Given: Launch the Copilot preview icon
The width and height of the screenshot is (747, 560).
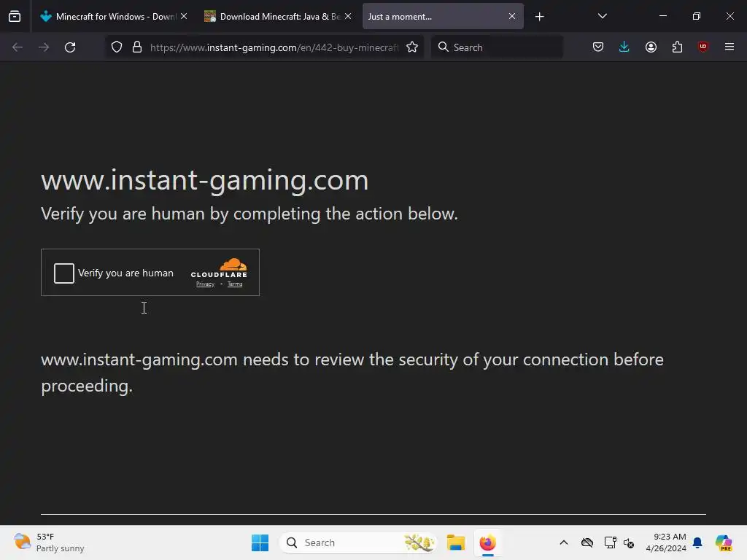Looking at the screenshot, I should pos(724,542).
